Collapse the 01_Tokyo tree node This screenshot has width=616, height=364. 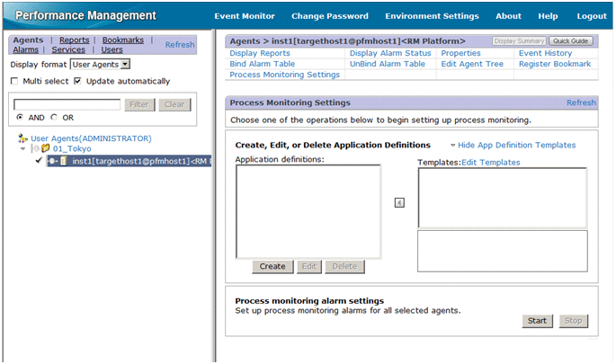coord(22,149)
